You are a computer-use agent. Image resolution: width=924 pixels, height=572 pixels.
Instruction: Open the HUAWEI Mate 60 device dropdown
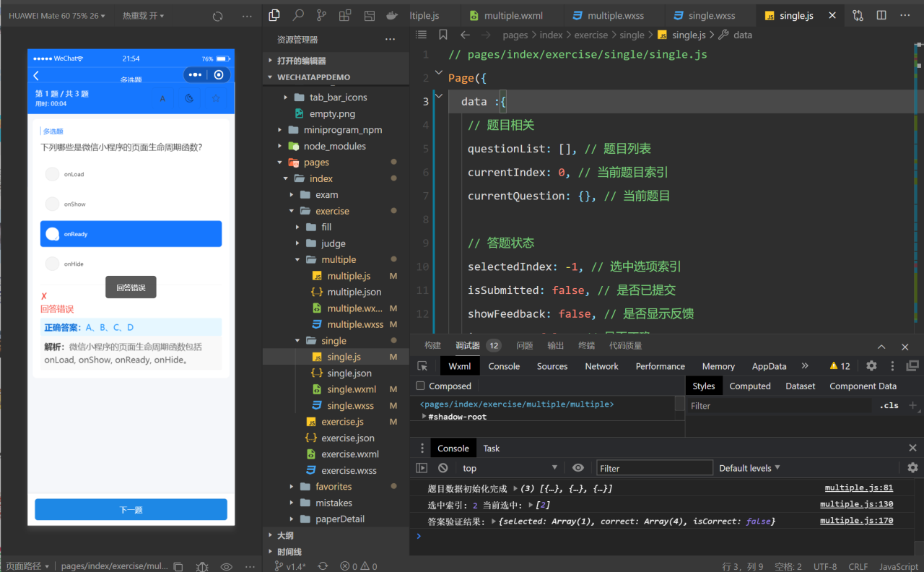point(57,16)
